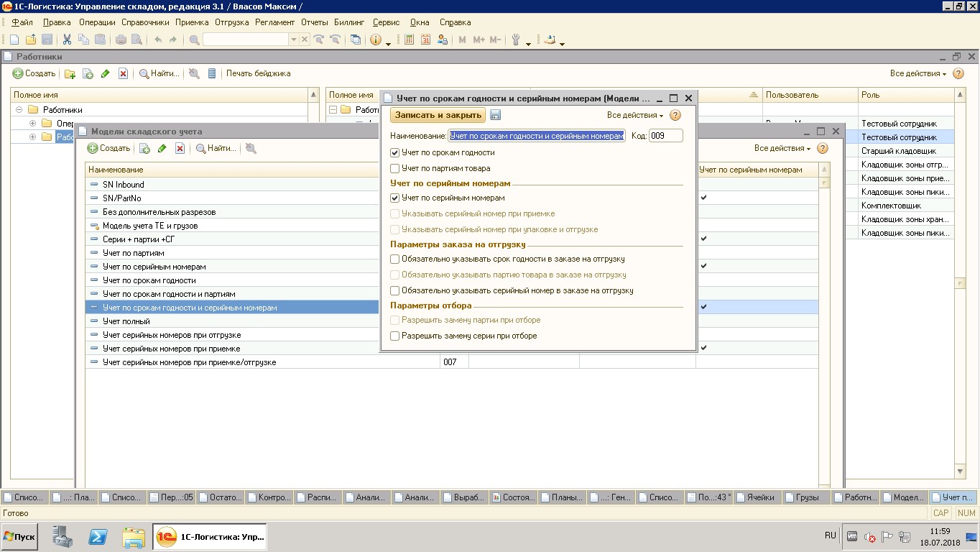Image resolution: width=980 pixels, height=552 pixels.
Task: Check Указывать серийный номер при упаковке и отгрузке
Action: click(394, 229)
